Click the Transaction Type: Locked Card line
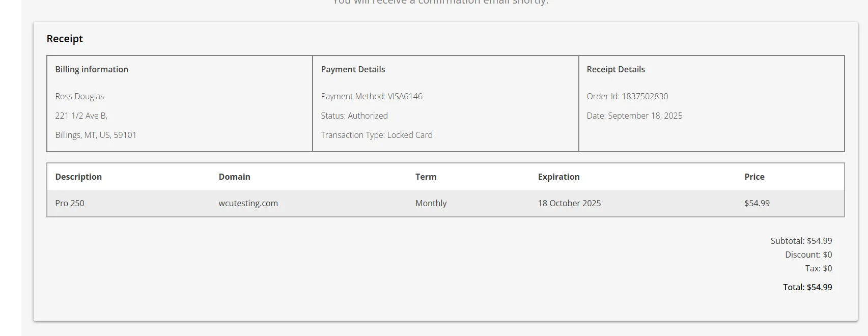 coord(377,135)
